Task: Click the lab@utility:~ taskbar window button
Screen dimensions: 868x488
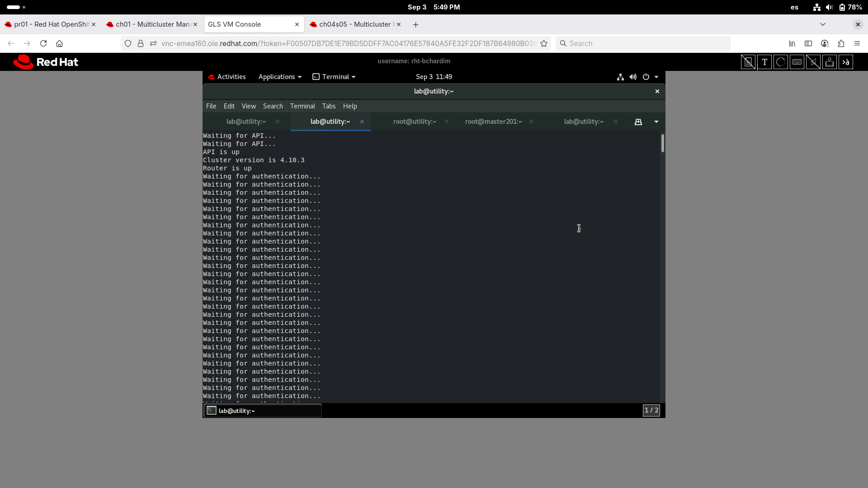Action: coord(263,411)
